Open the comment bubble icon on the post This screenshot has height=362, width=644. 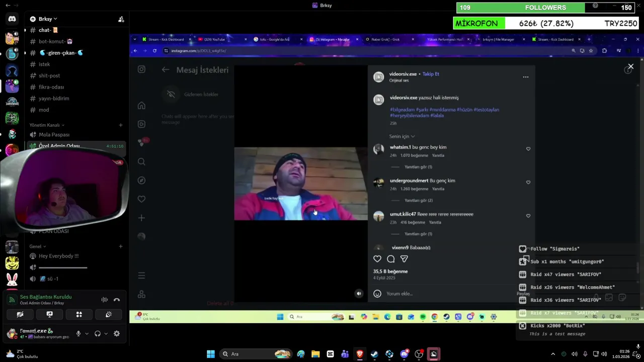(391, 258)
